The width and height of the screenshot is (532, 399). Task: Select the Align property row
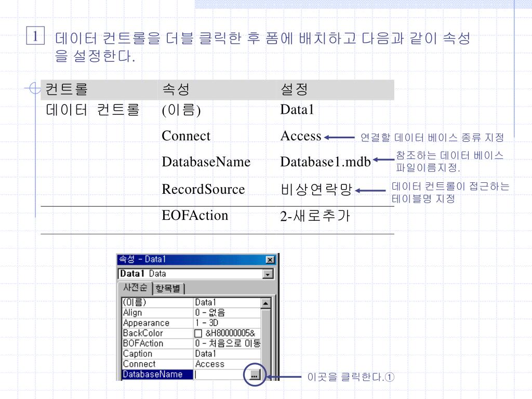point(191,313)
